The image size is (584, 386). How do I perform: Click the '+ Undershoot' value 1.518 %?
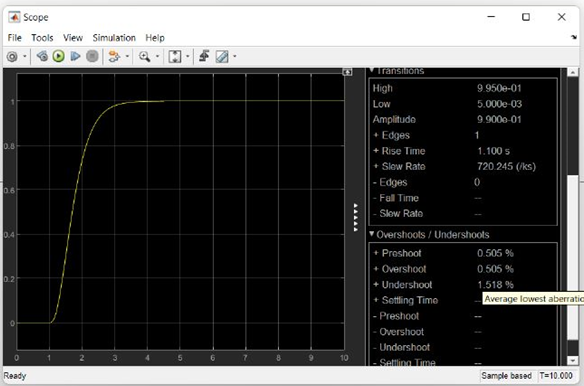point(495,285)
